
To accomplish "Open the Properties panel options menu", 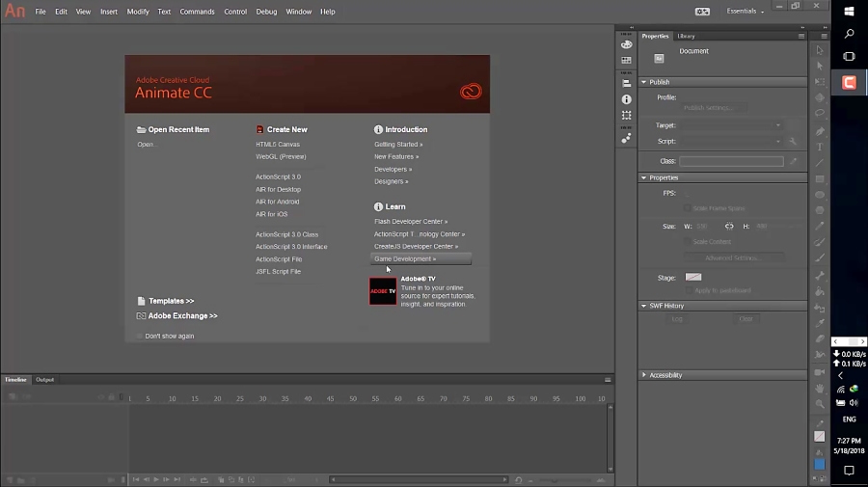I will 801,36.
